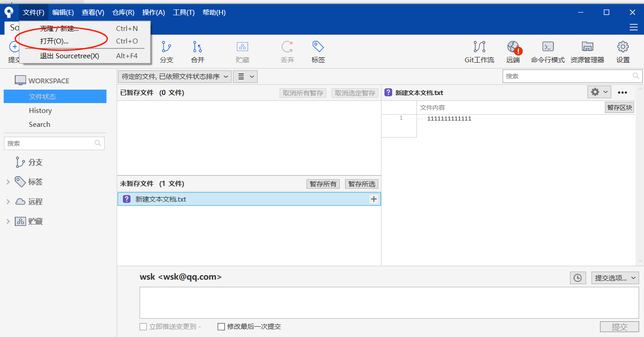Open the Branch (分支) toolbar tool
The height and width of the screenshot is (337, 644).
coord(166,52)
